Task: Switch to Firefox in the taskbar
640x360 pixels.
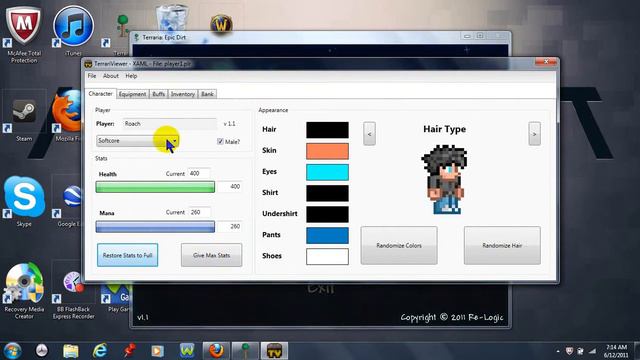Action: [216, 351]
